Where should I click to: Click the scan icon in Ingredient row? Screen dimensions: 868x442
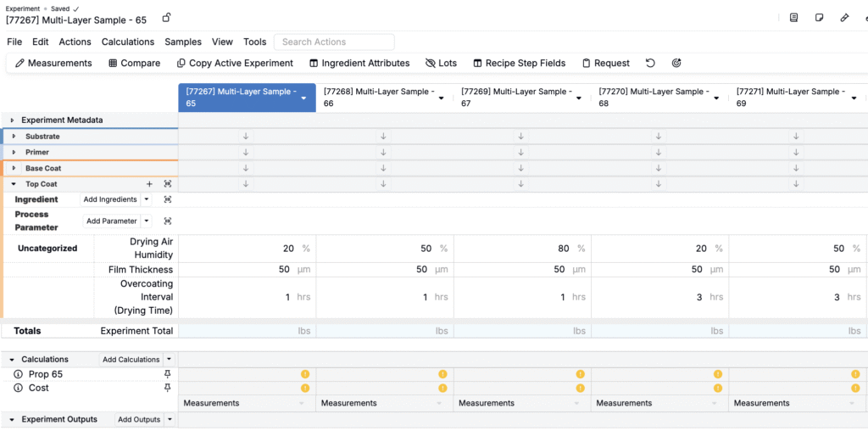pos(167,199)
